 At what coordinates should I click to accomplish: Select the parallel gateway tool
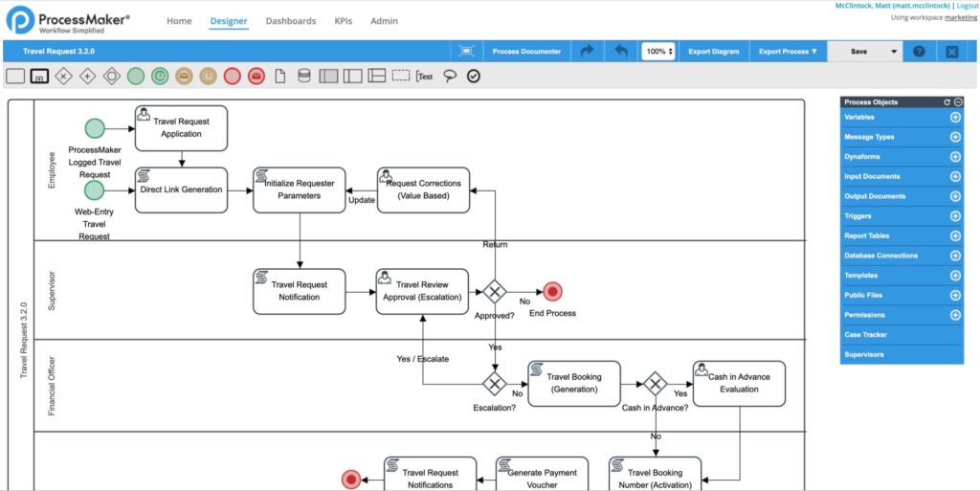(x=87, y=77)
